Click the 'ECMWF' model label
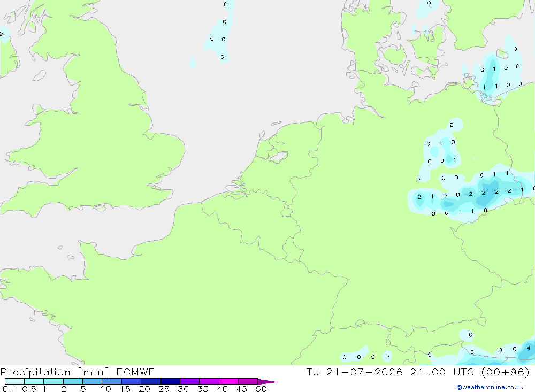The image size is (535, 392). (x=135, y=372)
